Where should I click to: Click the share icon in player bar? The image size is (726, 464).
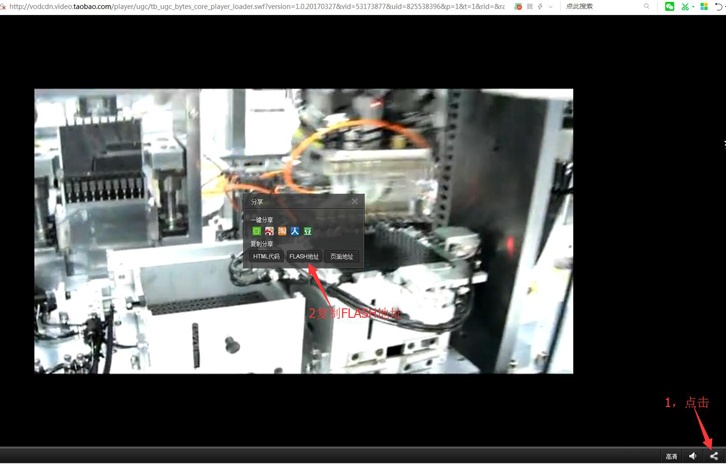[713, 456]
